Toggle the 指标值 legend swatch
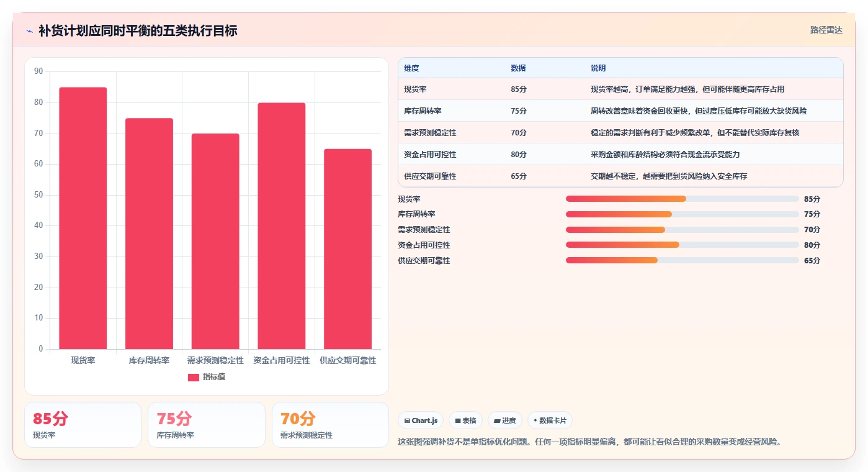This screenshot has height=472, width=868. pos(194,377)
